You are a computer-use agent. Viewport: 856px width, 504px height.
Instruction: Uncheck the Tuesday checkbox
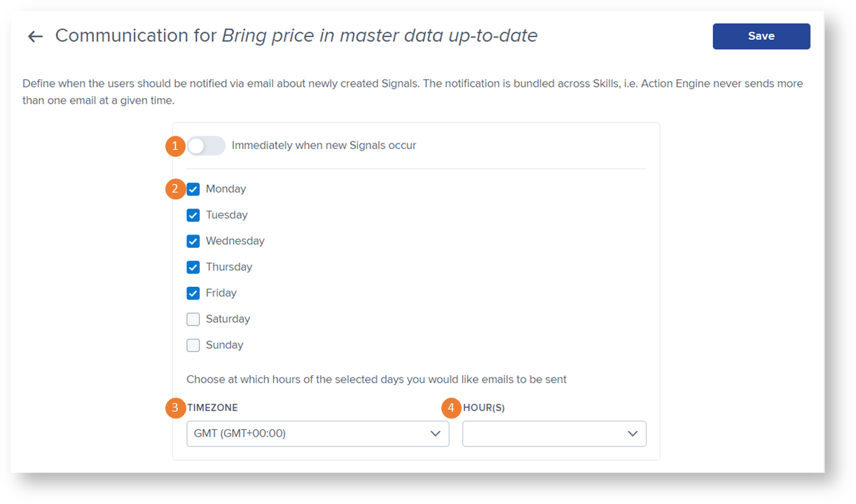(193, 215)
